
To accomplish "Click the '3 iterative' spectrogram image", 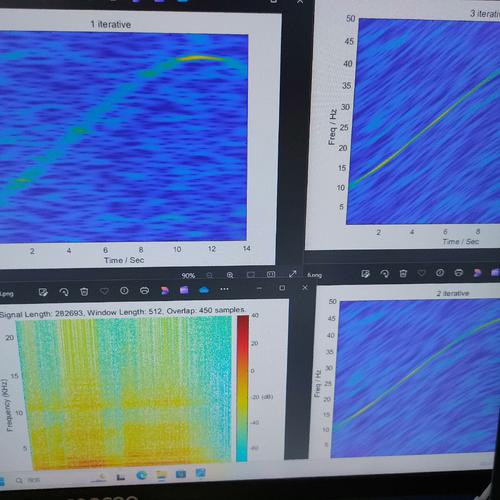I will coord(423,122).
